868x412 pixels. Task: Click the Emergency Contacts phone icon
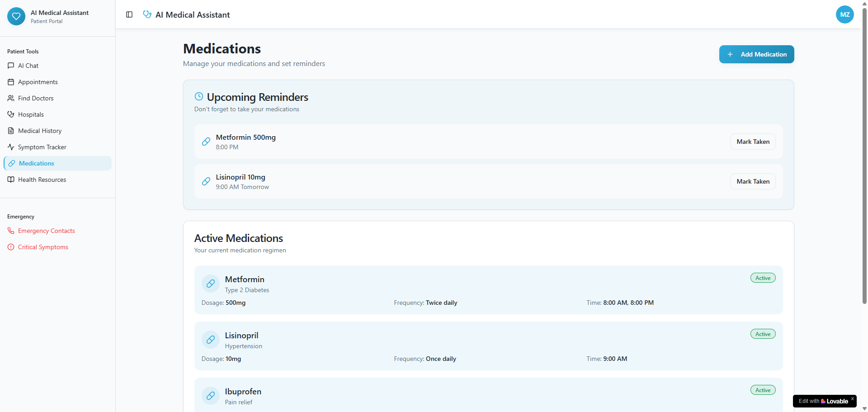tap(11, 231)
